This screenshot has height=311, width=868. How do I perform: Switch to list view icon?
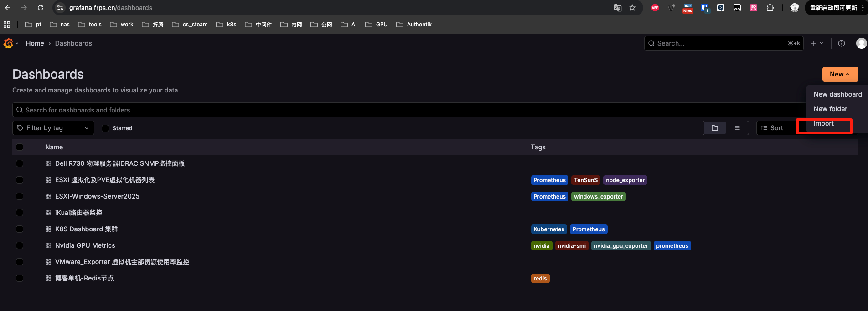(x=737, y=128)
